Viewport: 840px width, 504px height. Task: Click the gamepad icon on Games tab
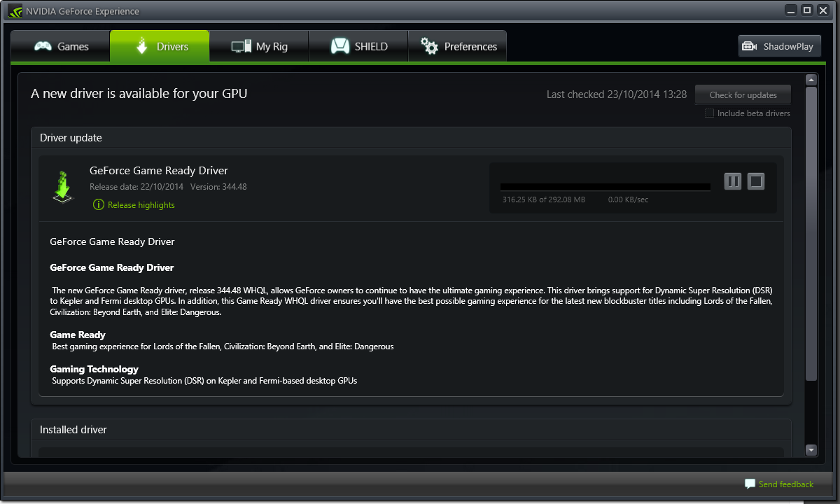(43, 46)
